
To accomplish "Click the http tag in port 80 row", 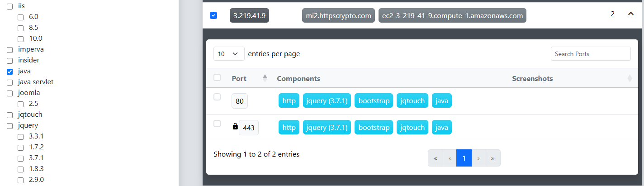I will pyautogui.click(x=289, y=101).
